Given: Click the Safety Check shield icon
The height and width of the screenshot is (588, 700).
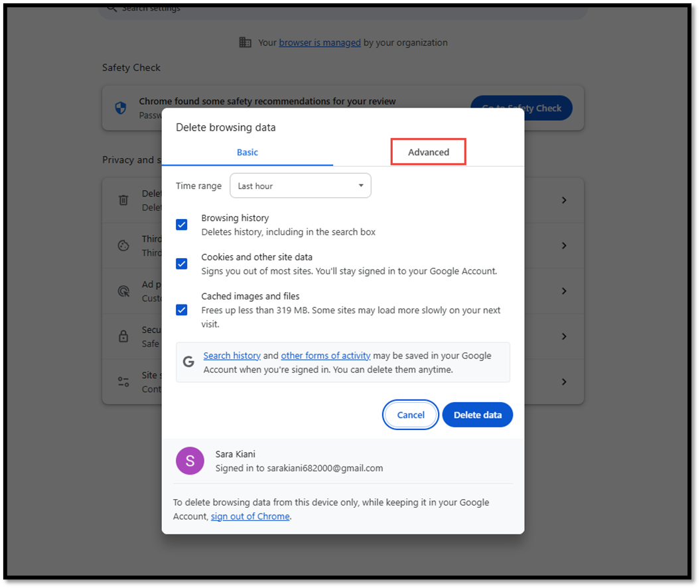Looking at the screenshot, I should point(121,108).
